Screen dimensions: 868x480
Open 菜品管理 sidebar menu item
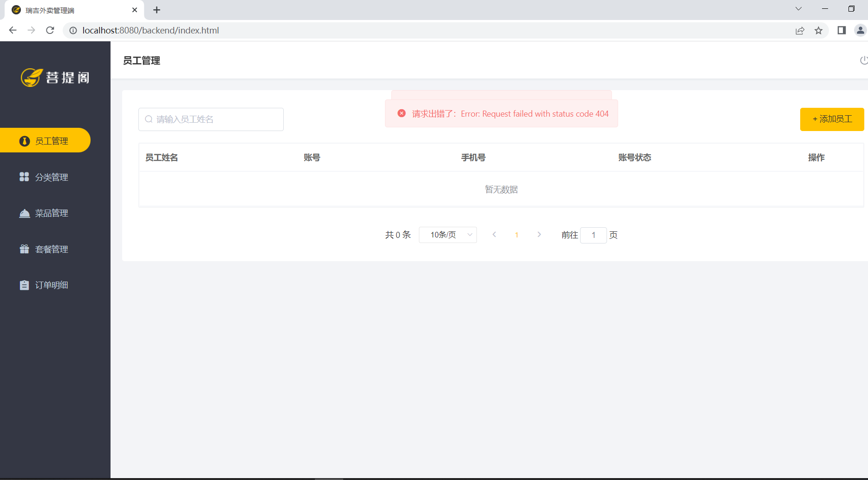coord(45,213)
